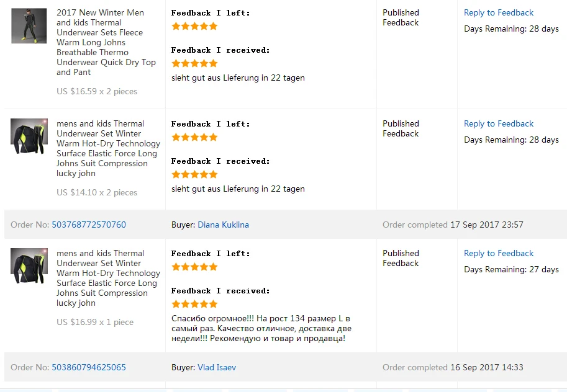The width and height of the screenshot is (567, 392).
Task: Open order number 503768772570760
Action: 89,225
